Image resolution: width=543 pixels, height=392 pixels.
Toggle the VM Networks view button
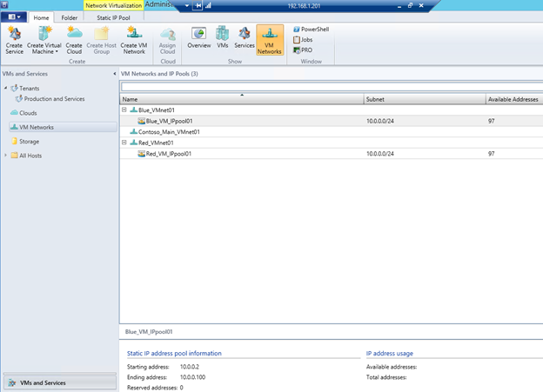pos(270,40)
